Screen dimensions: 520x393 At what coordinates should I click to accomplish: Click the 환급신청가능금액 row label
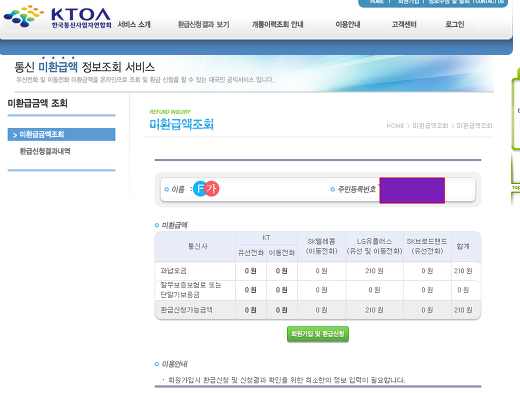click(186, 310)
